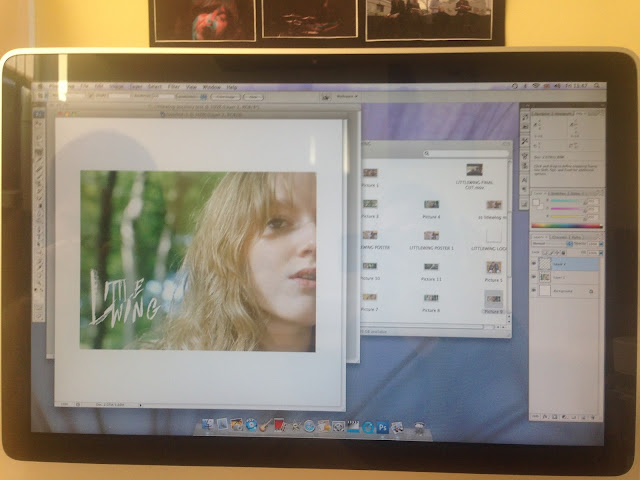
Task: Select the Picture 4 file in Finder
Action: [431, 209]
